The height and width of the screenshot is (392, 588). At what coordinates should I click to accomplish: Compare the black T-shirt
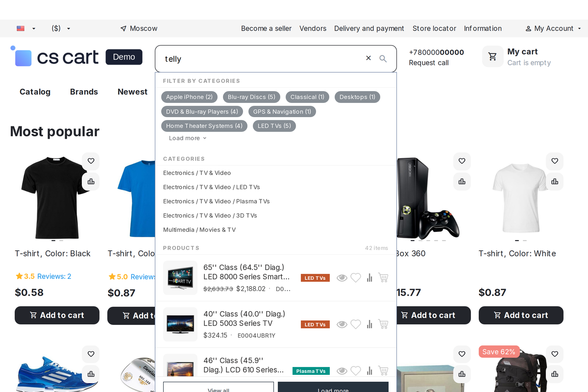tap(91, 181)
